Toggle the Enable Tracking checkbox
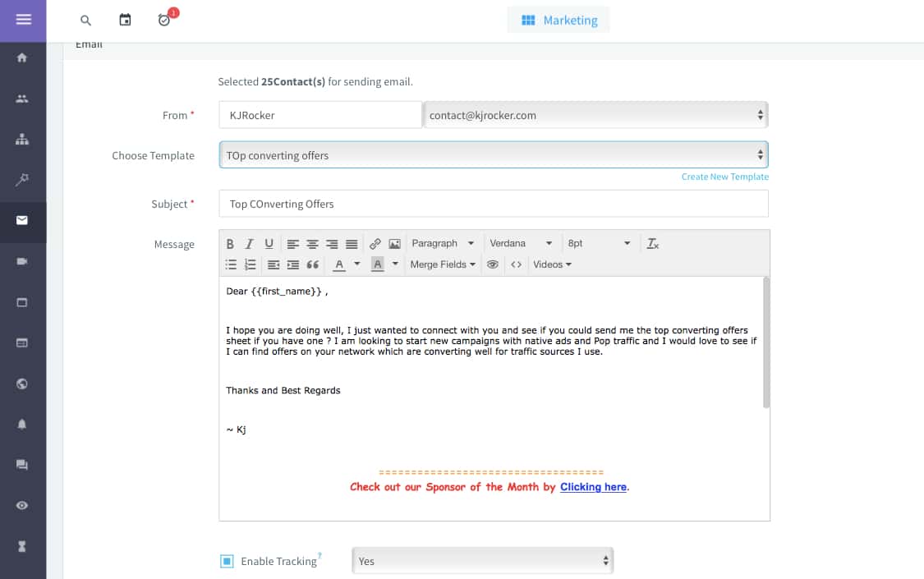The height and width of the screenshot is (579, 924). point(227,562)
